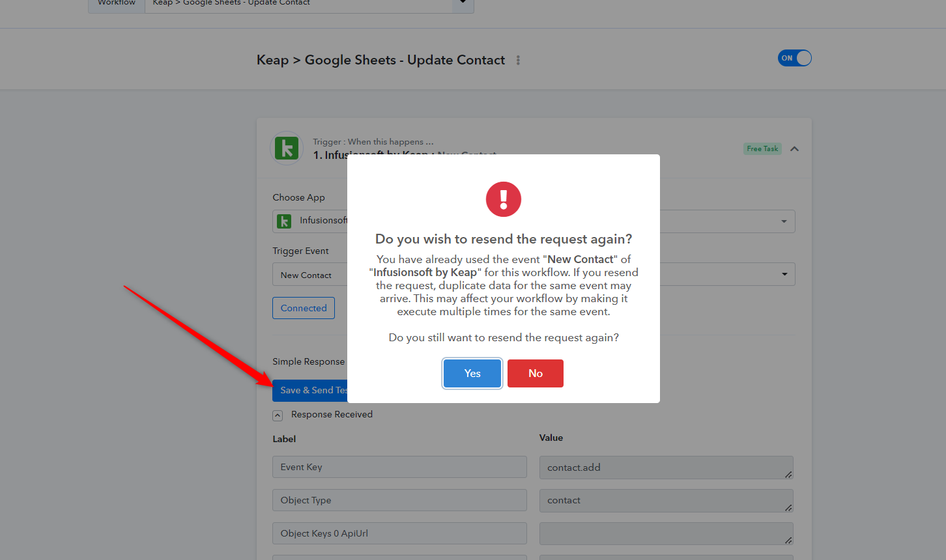Click Yes to resend the request
Screen dimensions: 946x560
tap(472, 373)
